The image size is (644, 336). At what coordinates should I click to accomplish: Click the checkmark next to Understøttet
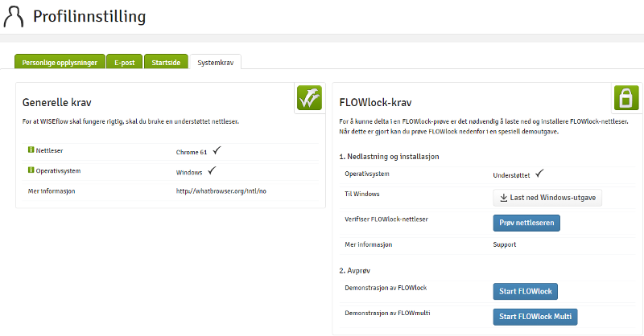point(539,173)
